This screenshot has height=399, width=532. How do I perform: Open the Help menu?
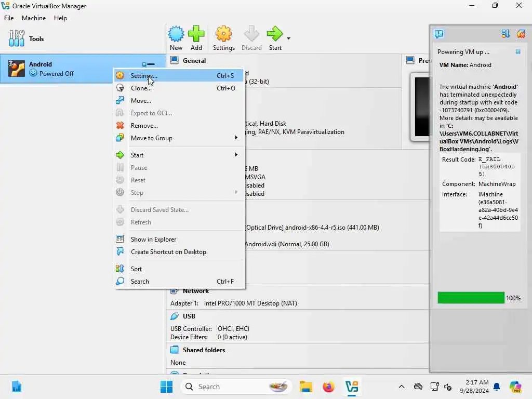(60, 18)
